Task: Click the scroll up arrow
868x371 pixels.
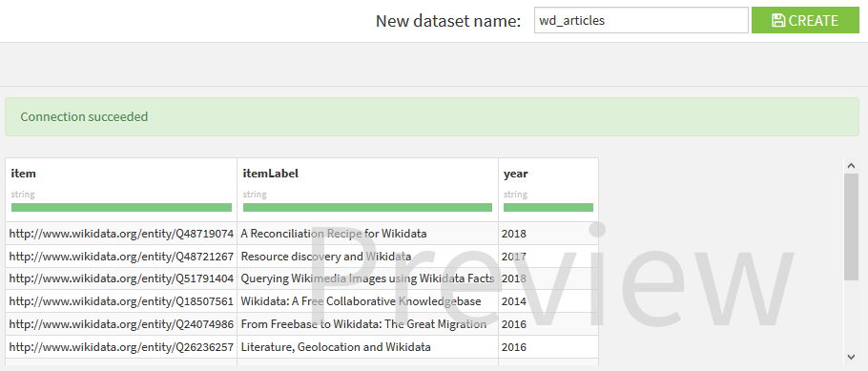Action: [x=851, y=166]
